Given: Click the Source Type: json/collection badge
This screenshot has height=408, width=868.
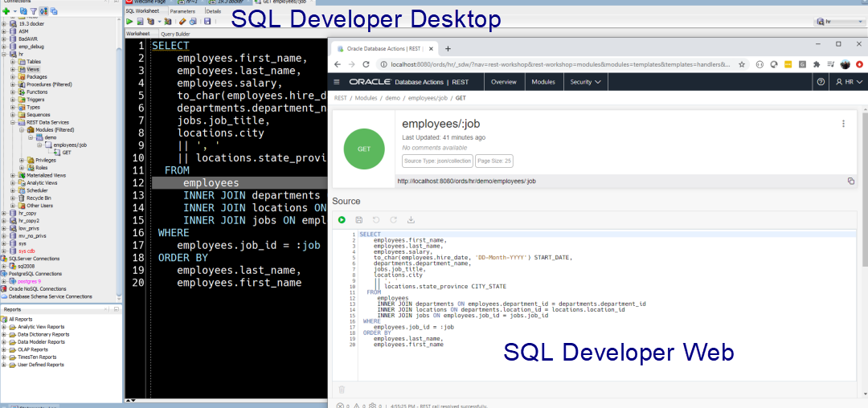Looking at the screenshot, I should [437, 161].
